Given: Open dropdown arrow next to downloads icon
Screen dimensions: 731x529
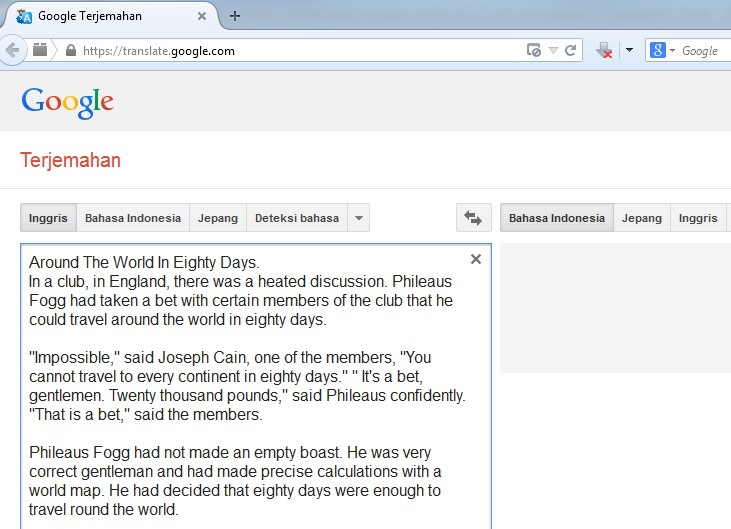Looking at the screenshot, I should (629, 50).
